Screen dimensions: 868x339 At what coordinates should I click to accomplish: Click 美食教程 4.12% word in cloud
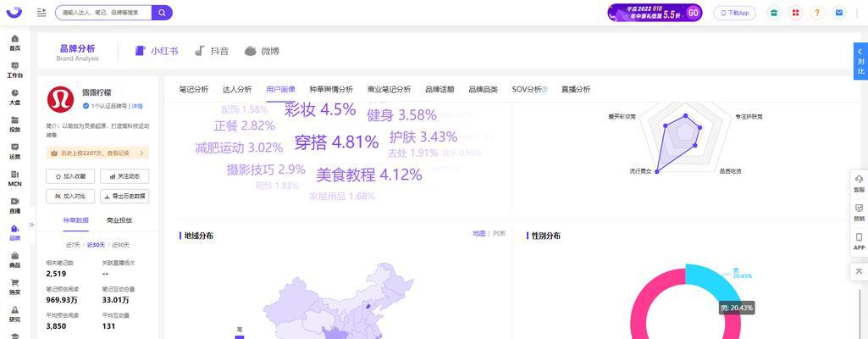pos(369,175)
